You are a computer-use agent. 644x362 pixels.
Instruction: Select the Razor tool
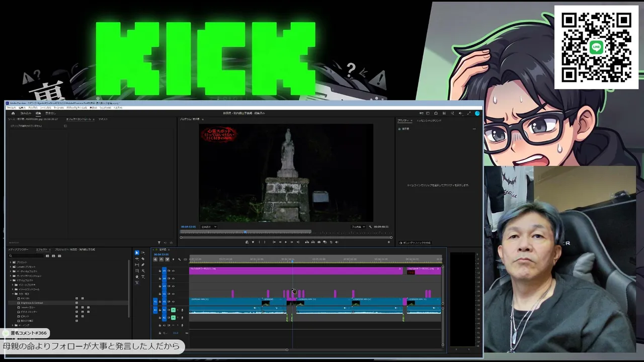[143, 259]
